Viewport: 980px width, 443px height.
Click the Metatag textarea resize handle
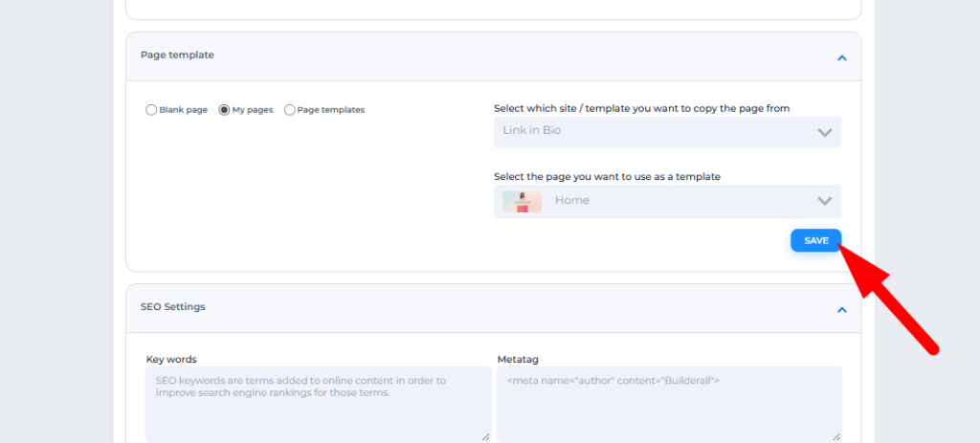[x=836, y=436]
